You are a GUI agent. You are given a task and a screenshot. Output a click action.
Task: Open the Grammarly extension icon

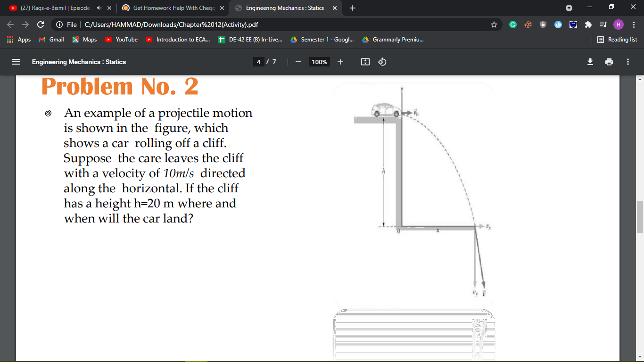[513, 24]
